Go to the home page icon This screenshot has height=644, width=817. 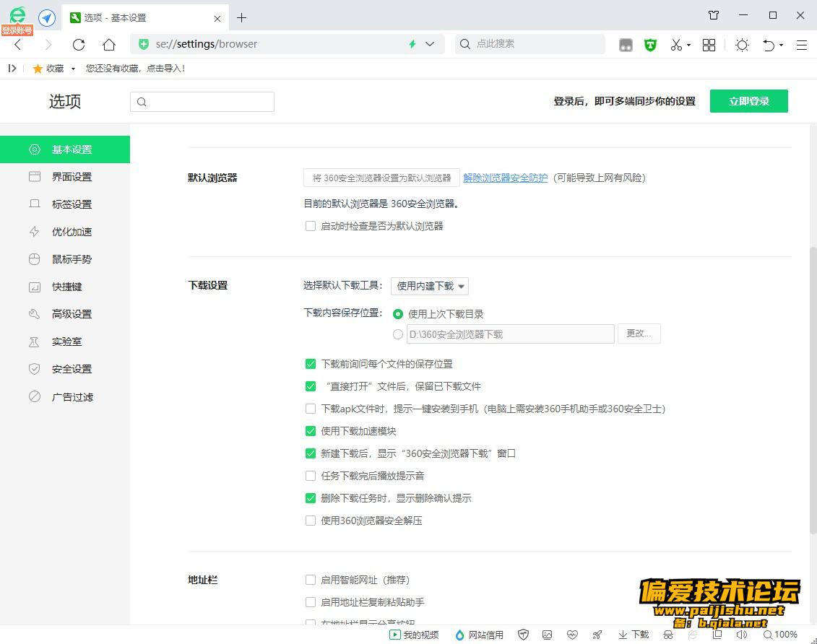pyautogui.click(x=109, y=45)
